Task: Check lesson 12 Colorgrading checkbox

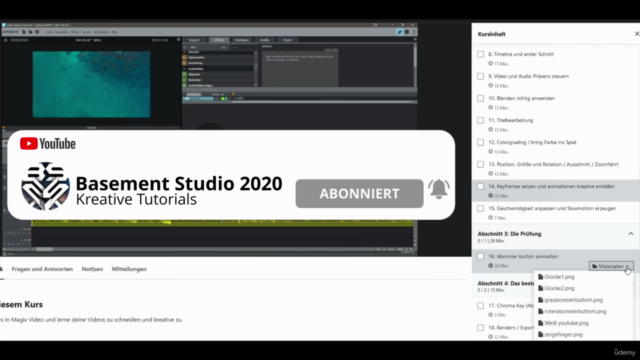Action: pos(480,142)
